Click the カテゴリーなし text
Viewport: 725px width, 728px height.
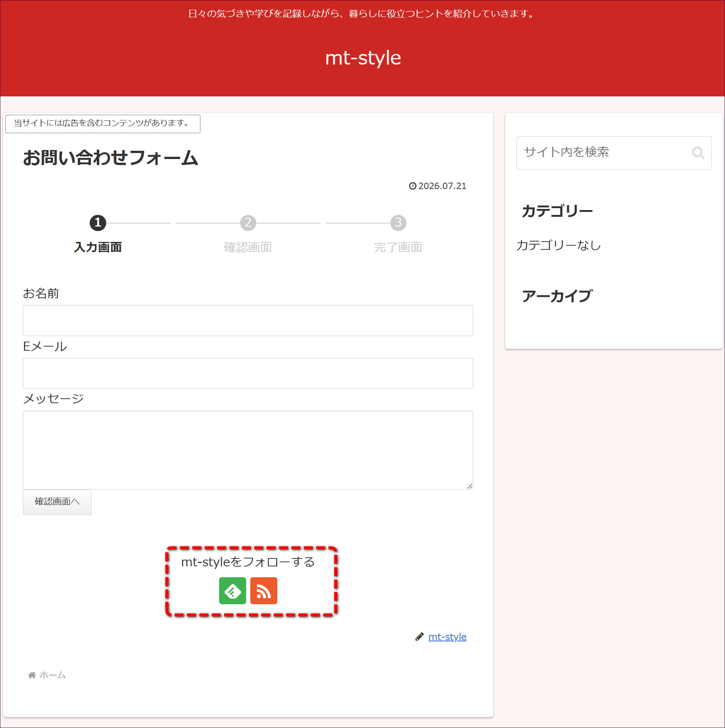pos(558,245)
